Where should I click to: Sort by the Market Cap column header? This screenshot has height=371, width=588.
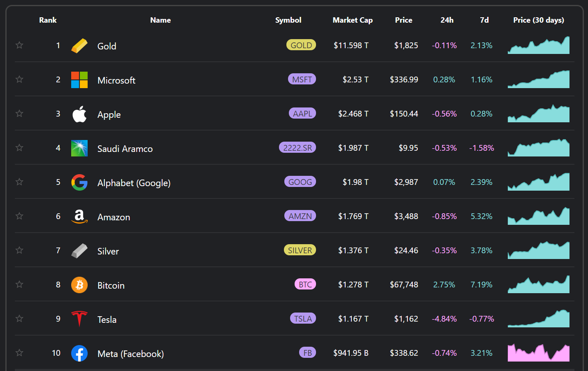[353, 20]
